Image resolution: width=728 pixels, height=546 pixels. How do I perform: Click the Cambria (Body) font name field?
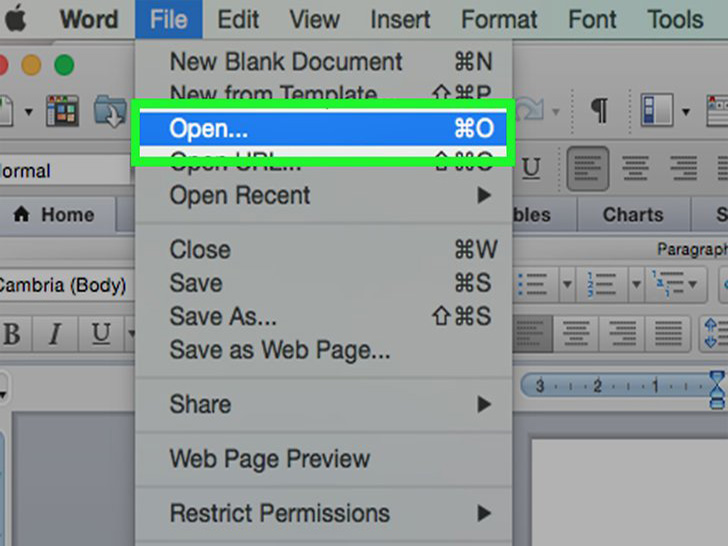(x=62, y=285)
